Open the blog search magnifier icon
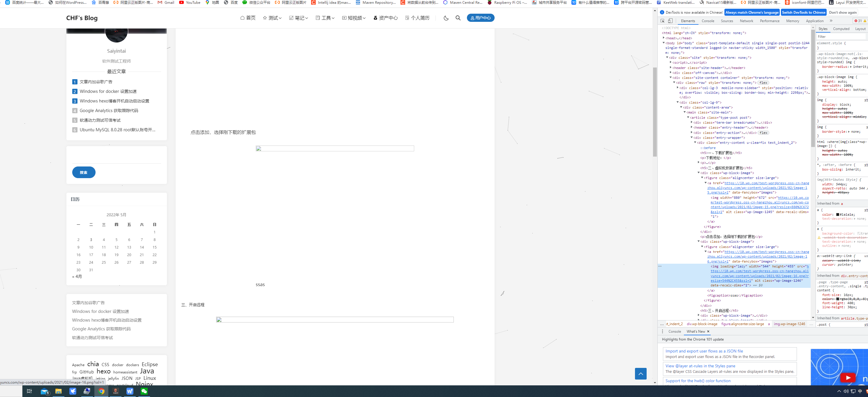 click(x=458, y=18)
